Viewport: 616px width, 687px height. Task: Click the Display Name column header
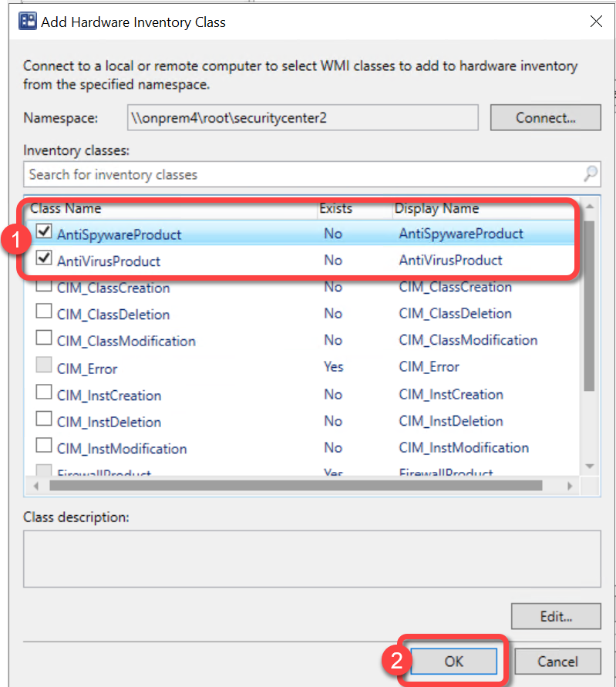pos(436,208)
